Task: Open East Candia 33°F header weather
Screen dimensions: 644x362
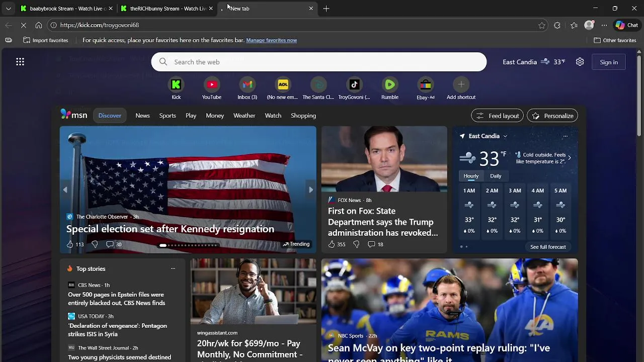Action: (534, 62)
